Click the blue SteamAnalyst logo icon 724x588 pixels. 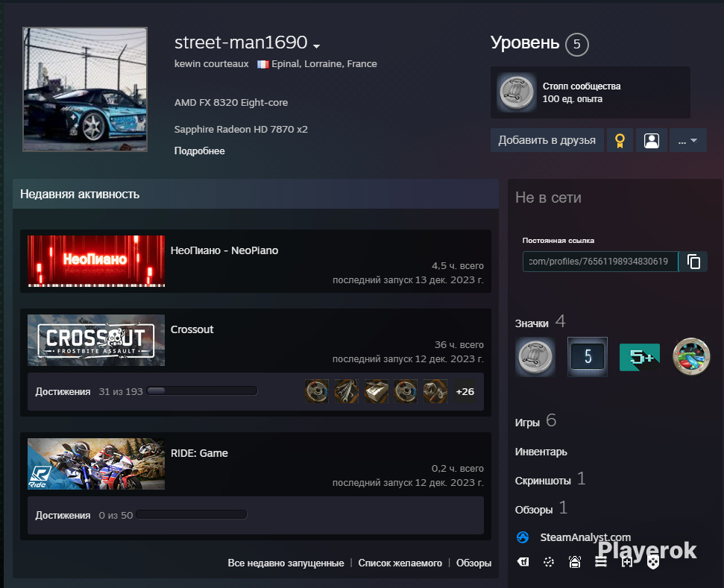(523, 537)
